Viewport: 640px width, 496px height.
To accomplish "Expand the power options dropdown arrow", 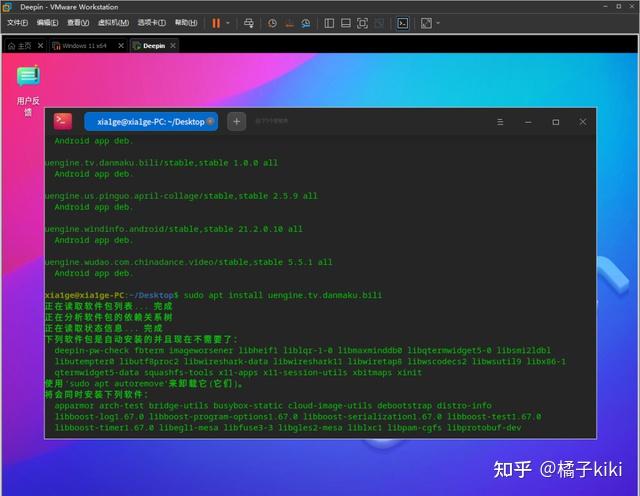I will [228, 23].
